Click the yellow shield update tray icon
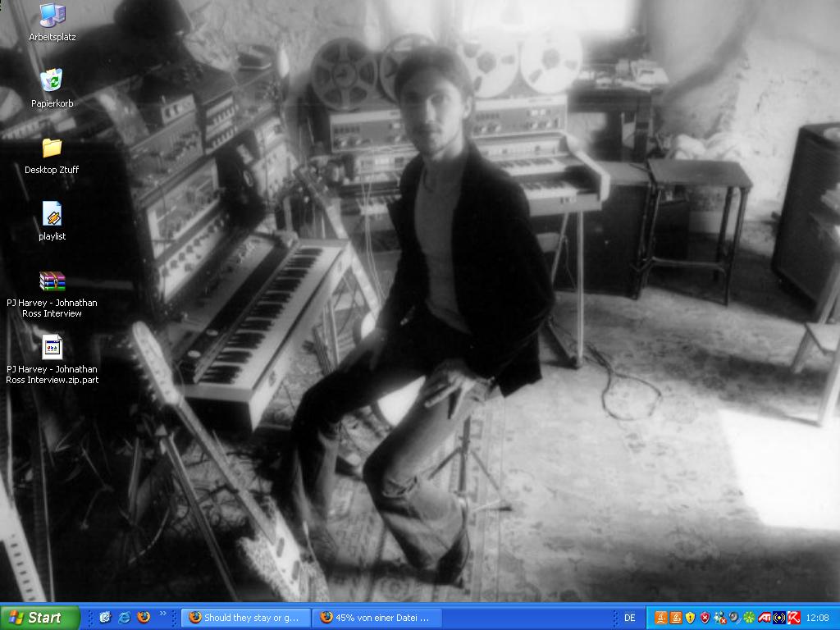 pos(690,618)
